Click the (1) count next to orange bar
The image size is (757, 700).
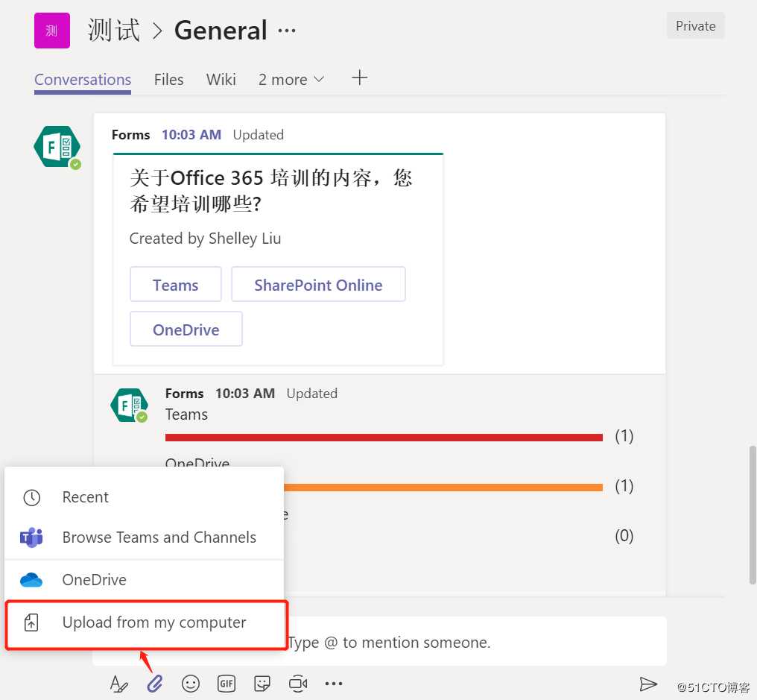tap(624, 485)
